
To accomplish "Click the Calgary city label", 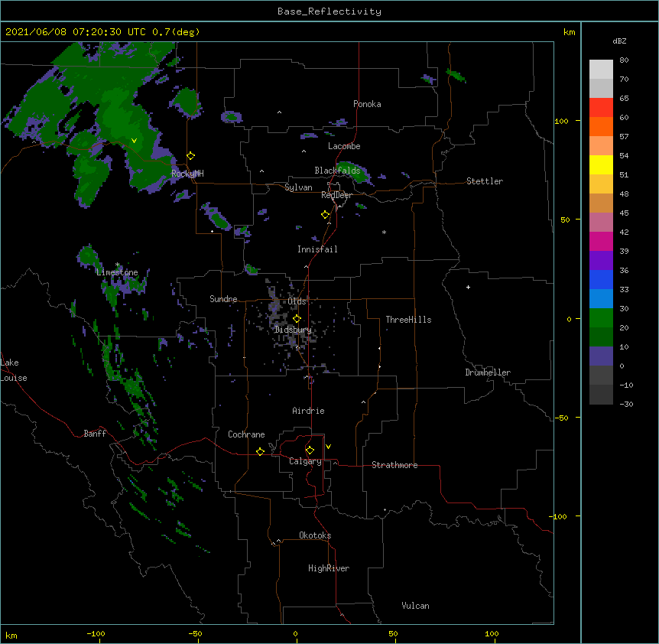I will point(305,461).
